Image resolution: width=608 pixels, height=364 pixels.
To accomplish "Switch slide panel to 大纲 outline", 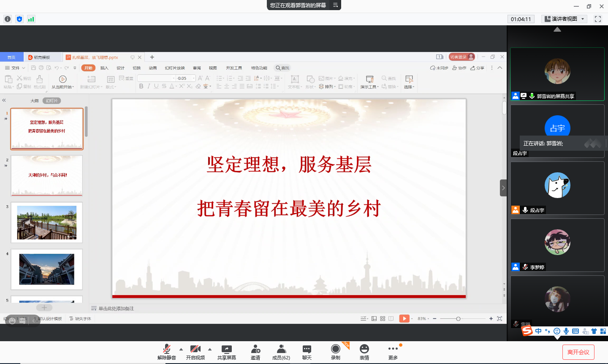I will coord(35,101).
